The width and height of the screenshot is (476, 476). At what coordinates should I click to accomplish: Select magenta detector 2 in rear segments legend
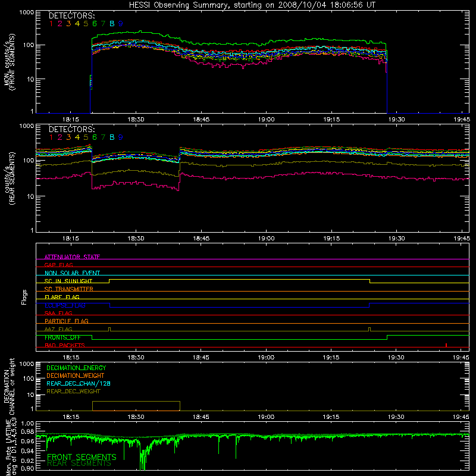click(60, 137)
